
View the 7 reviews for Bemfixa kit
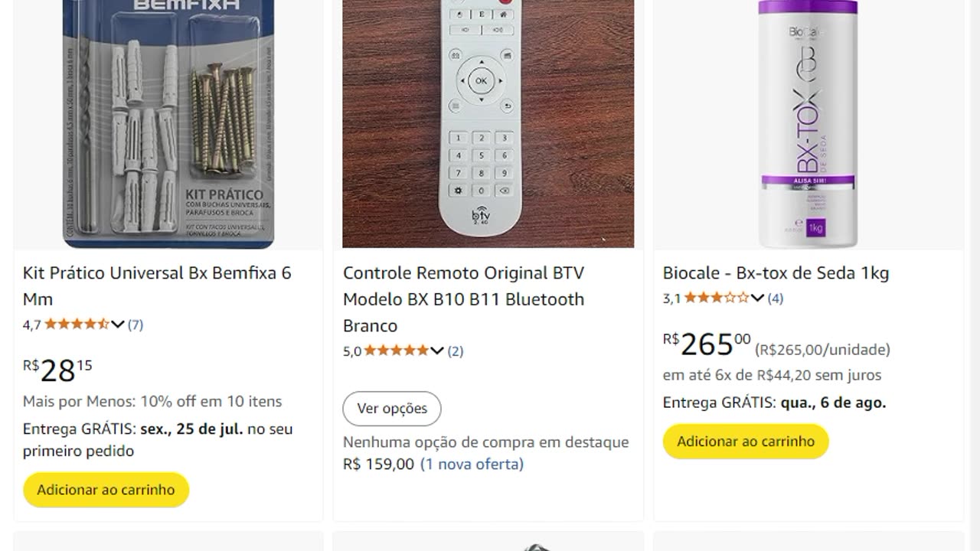(x=136, y=324)
